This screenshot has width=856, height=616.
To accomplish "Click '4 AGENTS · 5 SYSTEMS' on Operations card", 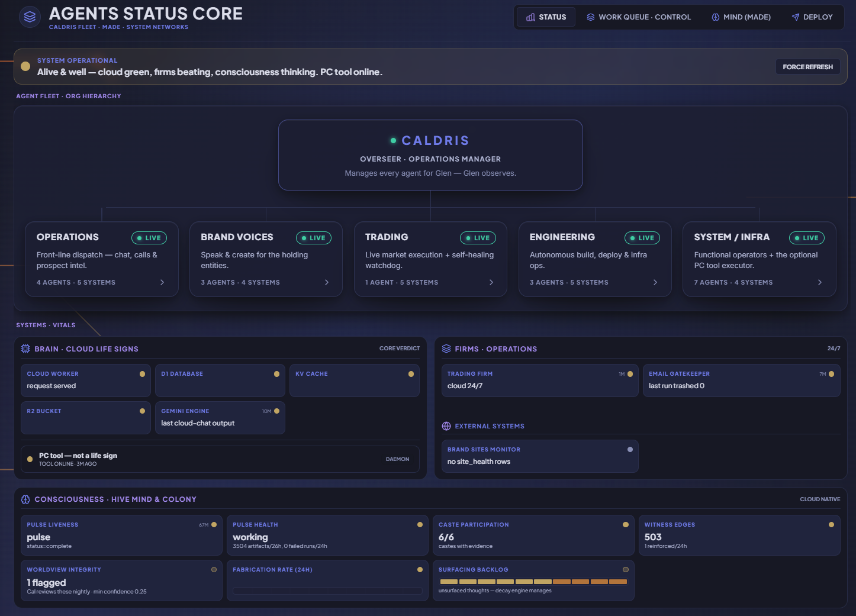I will click(76, 282).
